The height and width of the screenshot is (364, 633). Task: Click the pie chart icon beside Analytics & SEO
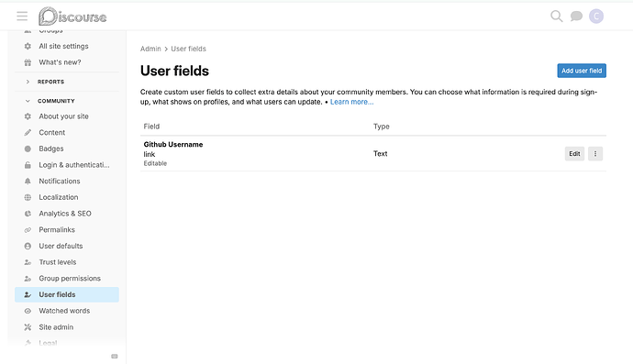[28, 214]
